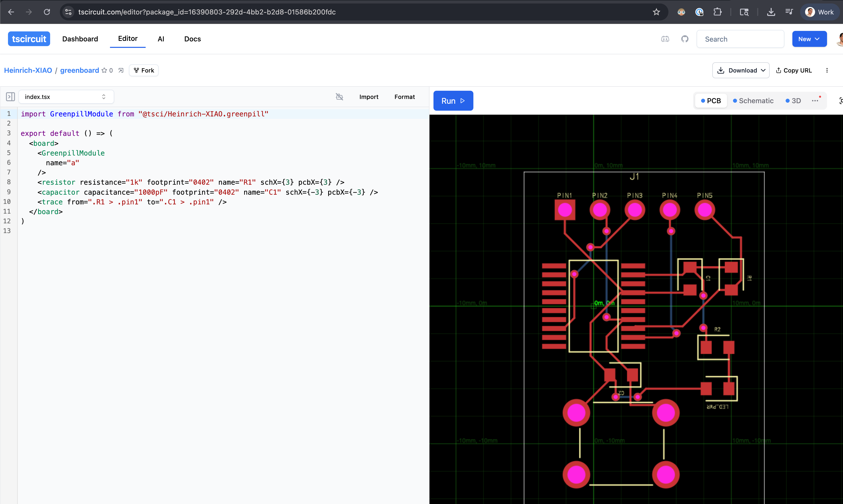Bookmark this page with the star icon
Image resolution: width=843 pixels, height=504 pixels.
[656, 12]
